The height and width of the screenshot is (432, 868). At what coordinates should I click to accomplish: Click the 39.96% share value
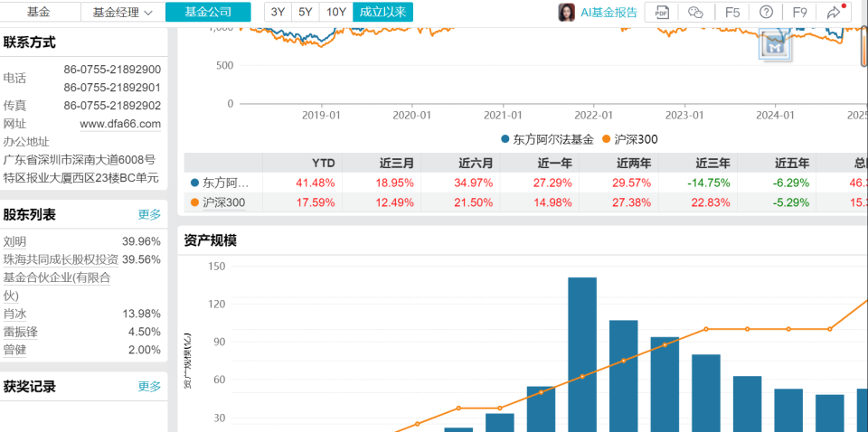pyautogui.click(x=142, y=241)
